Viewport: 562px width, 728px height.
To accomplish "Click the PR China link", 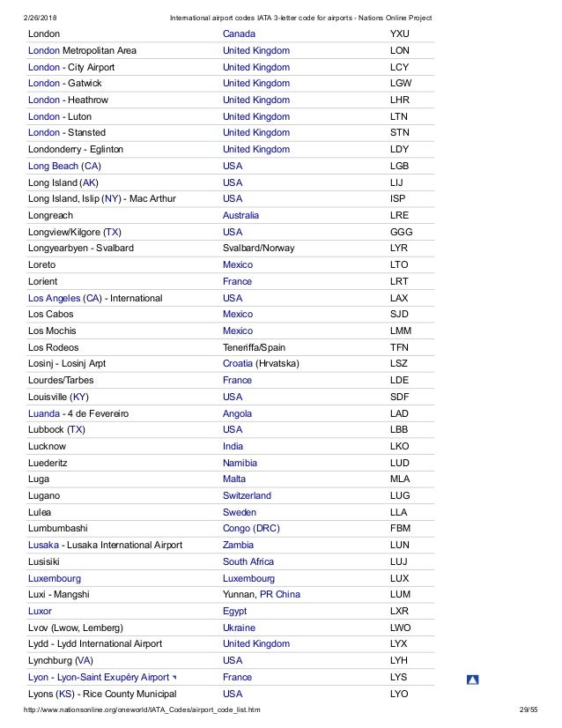I will click(280, 594).
